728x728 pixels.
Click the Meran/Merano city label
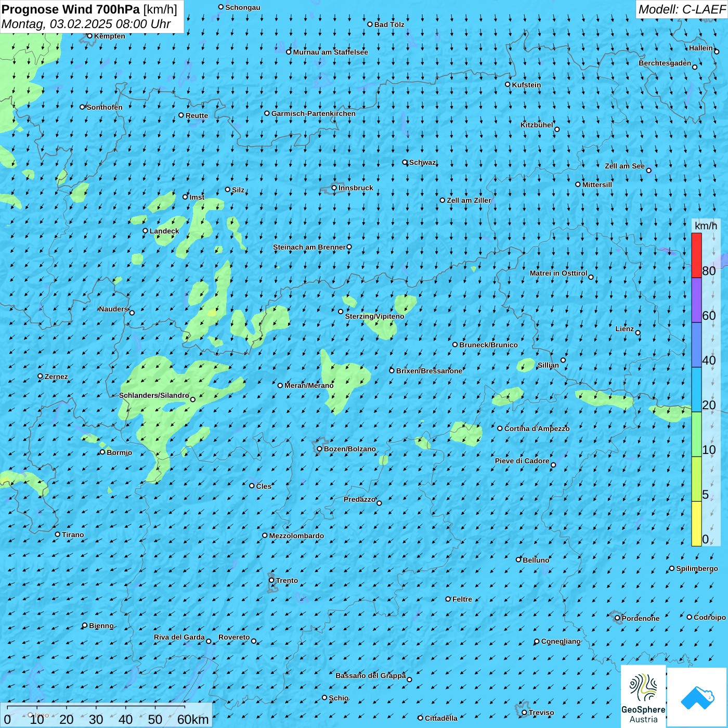click(x=309, y=385)
